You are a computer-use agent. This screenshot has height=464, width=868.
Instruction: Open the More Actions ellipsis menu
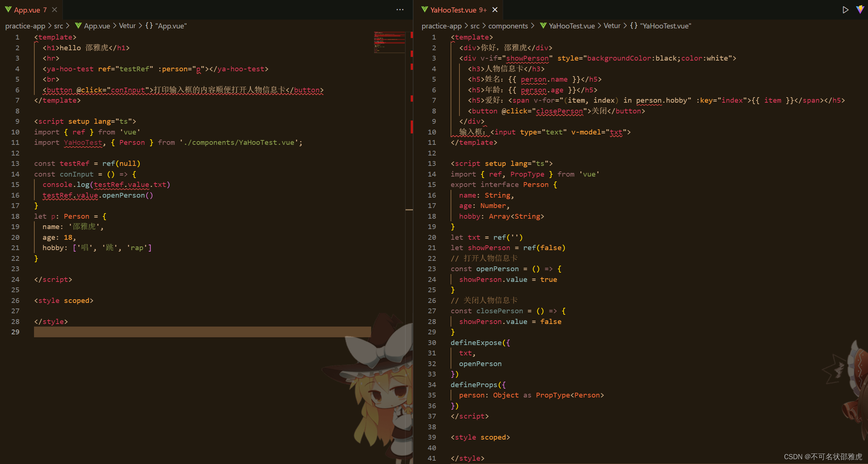[x=400, y=10]
